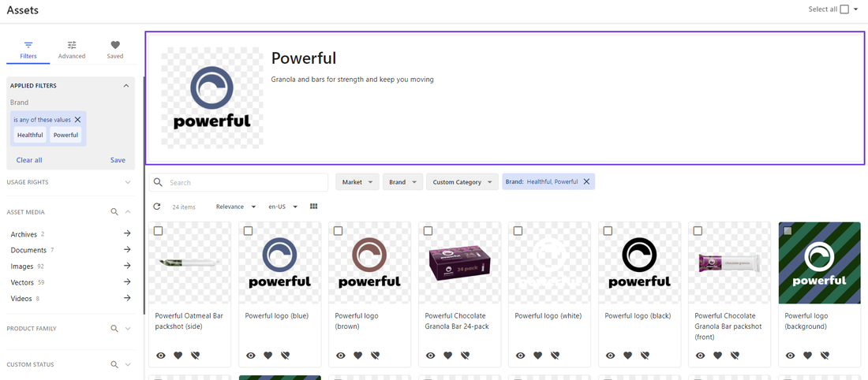Unfavorite Powerful Oatmeal Bar packshot (side)
This screenshot has width=868, height=380.
(196, 355)
